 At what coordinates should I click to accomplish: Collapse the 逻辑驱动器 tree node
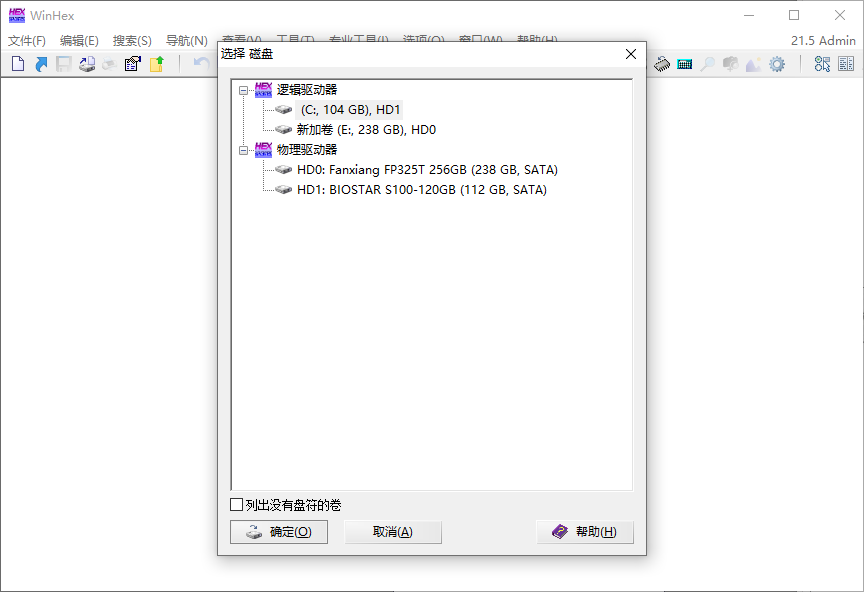click(x=243, y=90)
